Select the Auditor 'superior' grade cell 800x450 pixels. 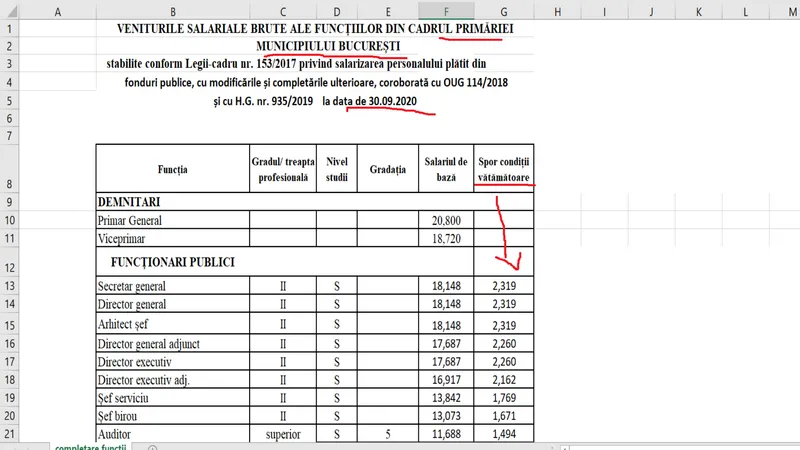point(283,433)
